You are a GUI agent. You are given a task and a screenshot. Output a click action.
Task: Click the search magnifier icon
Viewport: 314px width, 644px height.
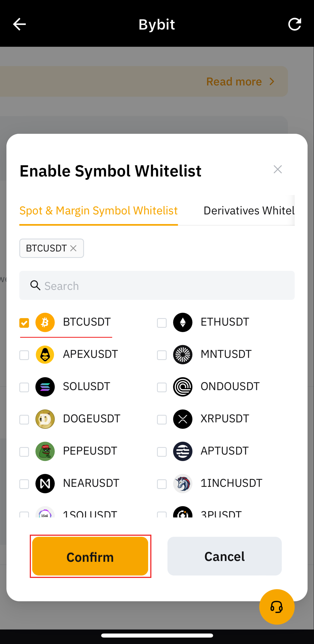click(35, 285)
